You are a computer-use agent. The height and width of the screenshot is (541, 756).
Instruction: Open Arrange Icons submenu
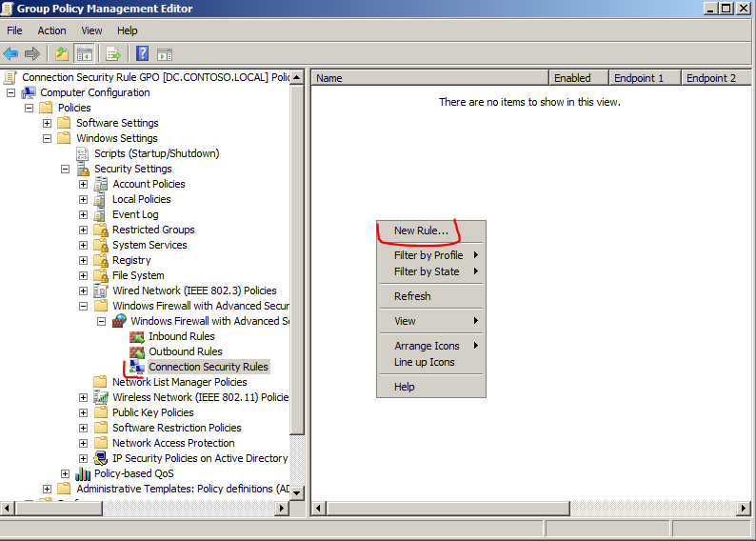coord(431,346)
